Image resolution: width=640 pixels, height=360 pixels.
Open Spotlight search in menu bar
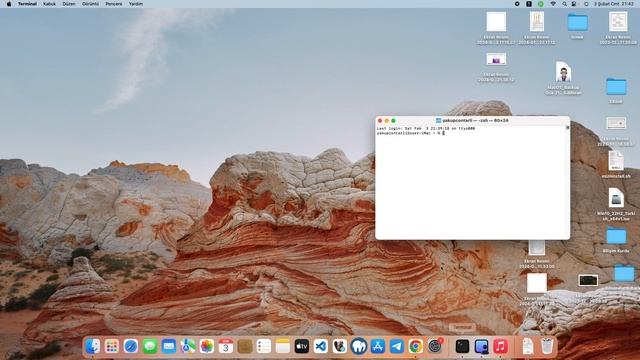click(564, 4)
